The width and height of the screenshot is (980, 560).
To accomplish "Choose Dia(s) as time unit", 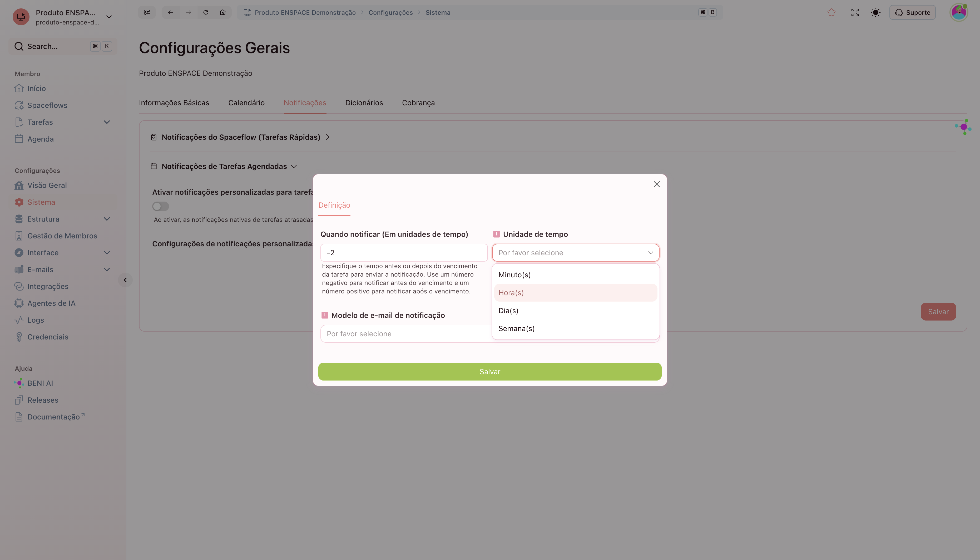I will tap(576, 311).
